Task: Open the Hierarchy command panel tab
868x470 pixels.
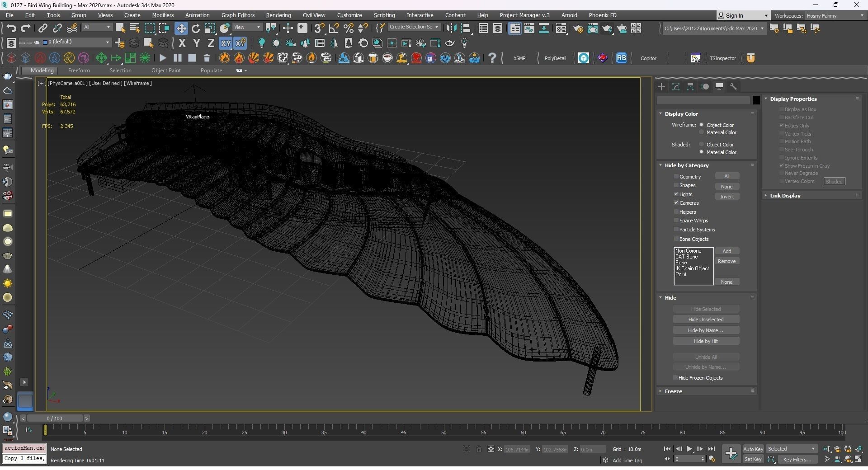Action: [x=690, y=87]
